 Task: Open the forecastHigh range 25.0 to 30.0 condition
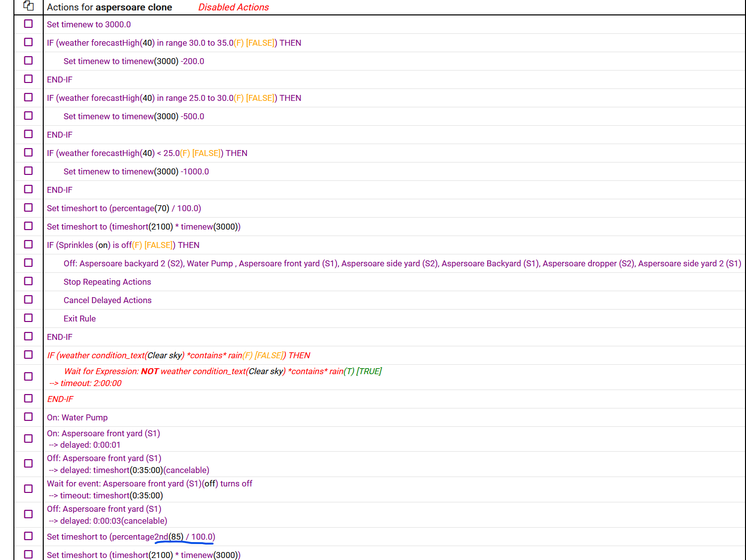(x=174, y=98)
